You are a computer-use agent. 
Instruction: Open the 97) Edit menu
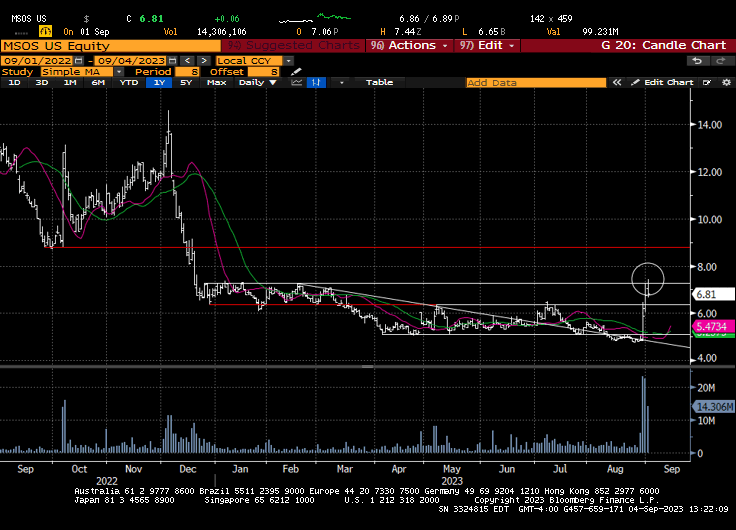click(x=487, y=46)
